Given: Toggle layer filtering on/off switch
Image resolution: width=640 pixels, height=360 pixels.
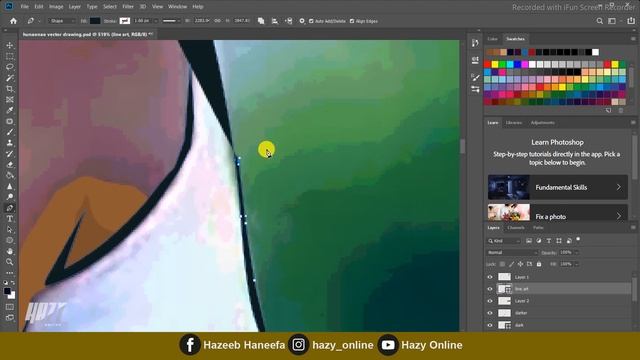Looking at the screenshot, I should [578, 239].
